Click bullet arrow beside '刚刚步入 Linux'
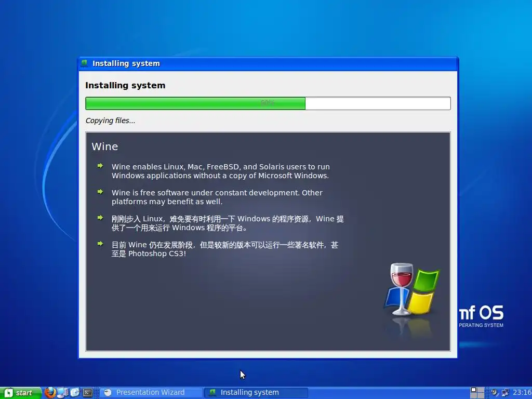Viewport: 532px width, 399px height. (x=100, y=218)
